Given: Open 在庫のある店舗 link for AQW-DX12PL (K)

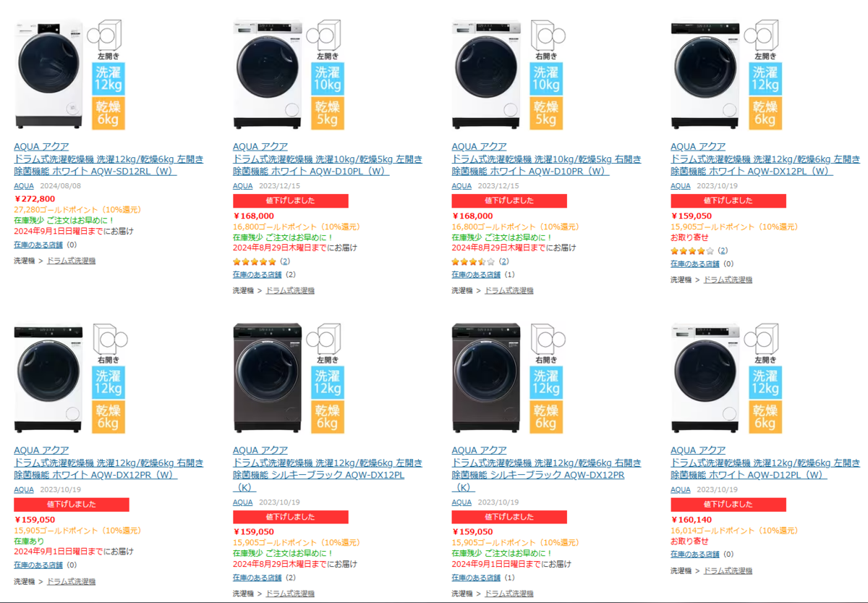Looking at the screenshot, I should click(257, 578).
